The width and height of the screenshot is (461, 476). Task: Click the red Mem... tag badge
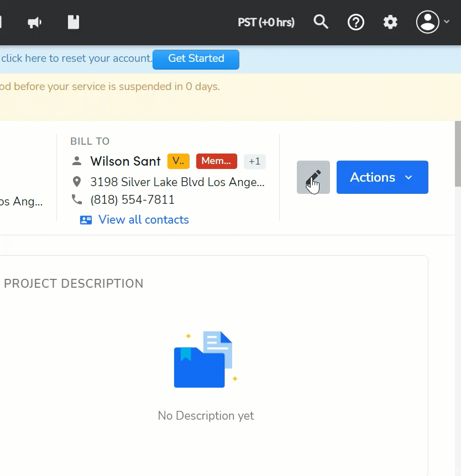[216, 161]
